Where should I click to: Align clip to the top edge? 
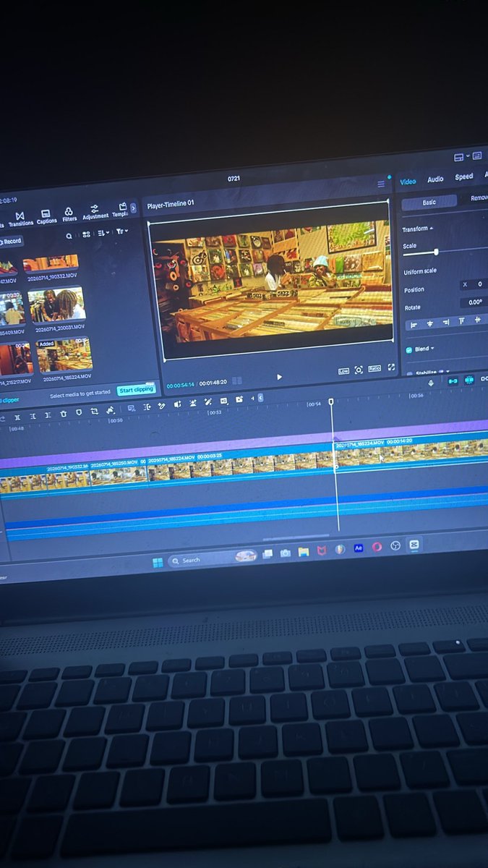pyautogui.click(x=462, y=320)
